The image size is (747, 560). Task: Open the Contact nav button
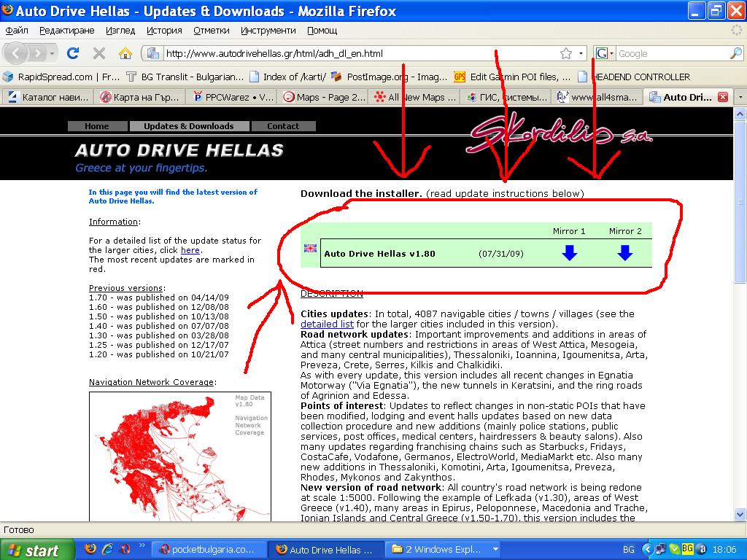pos(283,126)
